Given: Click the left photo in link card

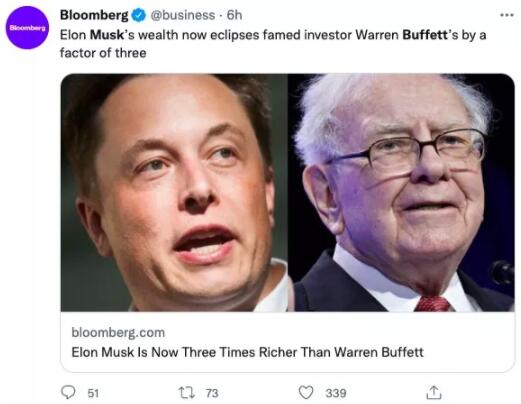Looking at the screenshot, I should [174, 193].
